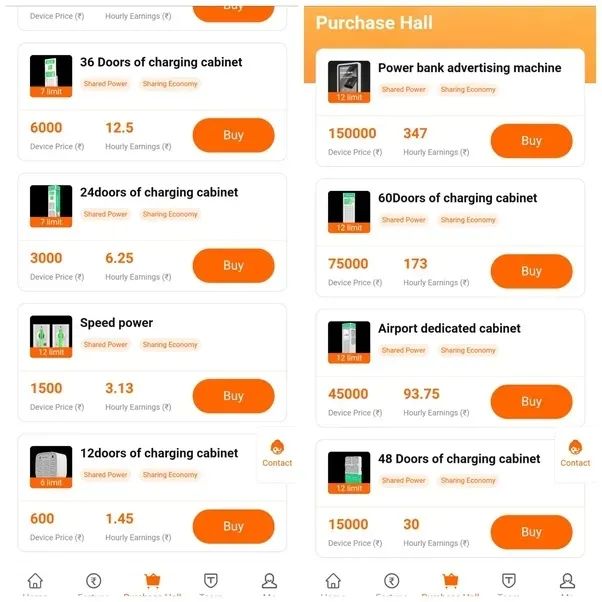Buy the Airport dedicated cabinet
The width and height of the screenshot is (602, 602).
point(531,402)
